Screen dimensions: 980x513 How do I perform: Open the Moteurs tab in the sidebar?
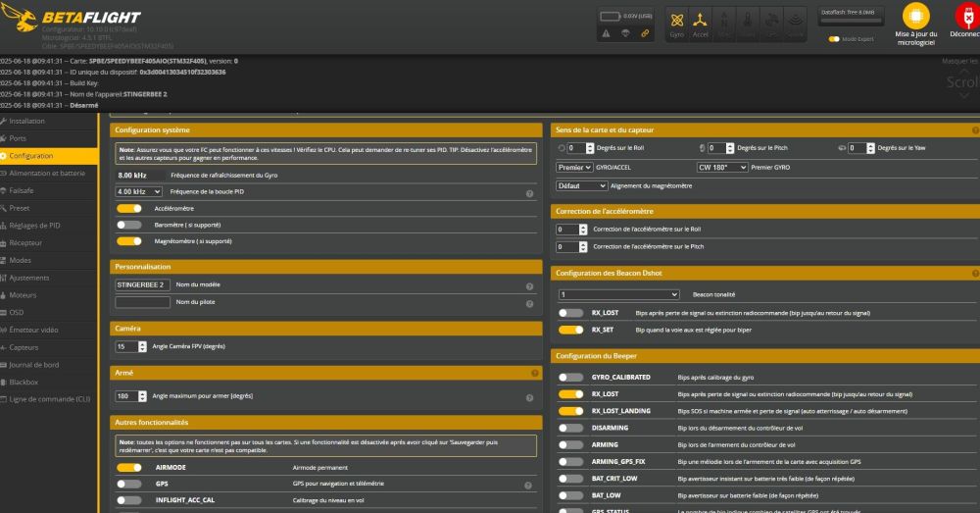pos(23,295)
